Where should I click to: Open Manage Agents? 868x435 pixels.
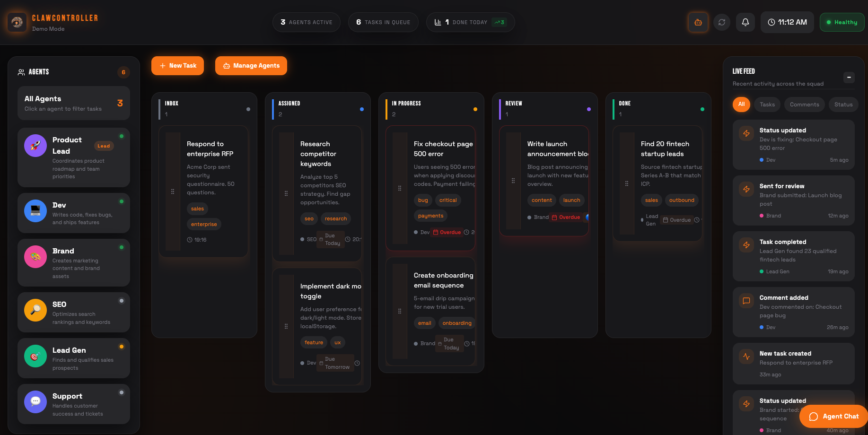click(251, 66)
